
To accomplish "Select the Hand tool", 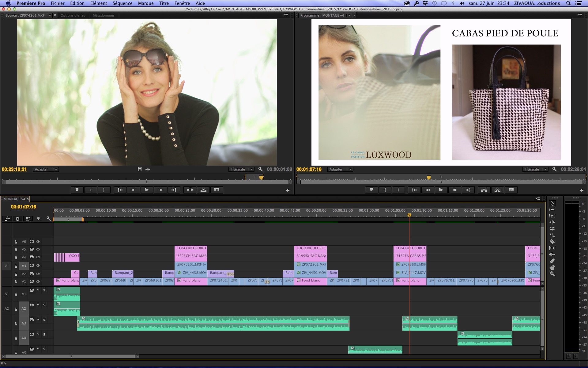I will coord(552,267).
